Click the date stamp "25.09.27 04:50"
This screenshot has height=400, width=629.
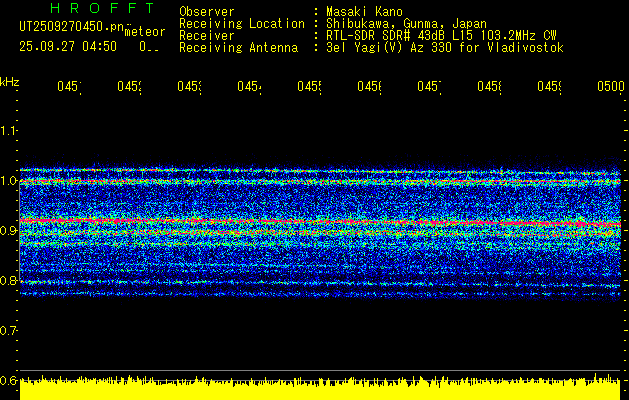tap(68, 47)
